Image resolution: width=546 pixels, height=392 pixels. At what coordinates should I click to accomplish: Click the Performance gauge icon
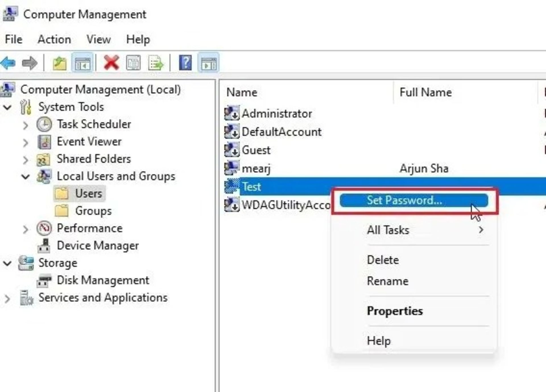[x=44, y=228]
